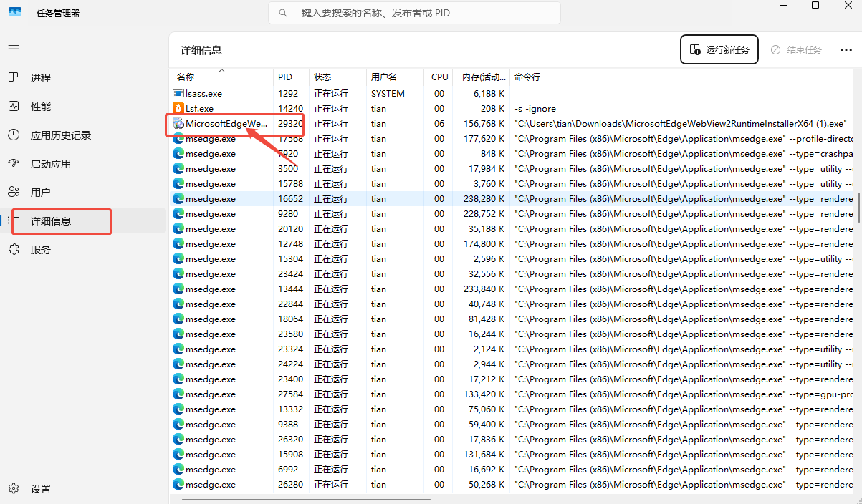Click PID value 6992
The image size is (862, 504).
click(x=287, y=469)
